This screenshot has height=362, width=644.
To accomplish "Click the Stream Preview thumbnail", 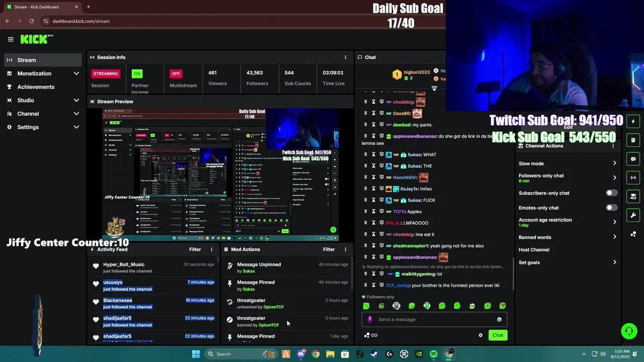I will tap(220, 175).
